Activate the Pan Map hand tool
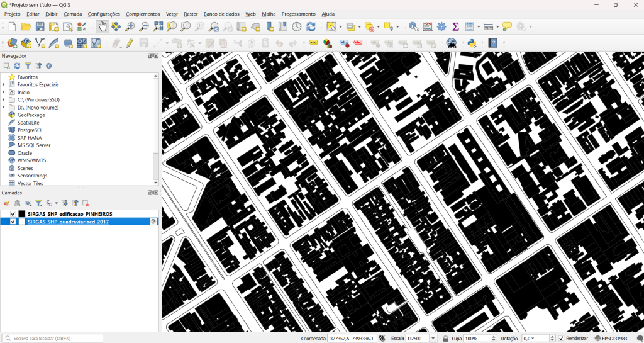Viewport: 644px width, 343px height. [103, 26]
